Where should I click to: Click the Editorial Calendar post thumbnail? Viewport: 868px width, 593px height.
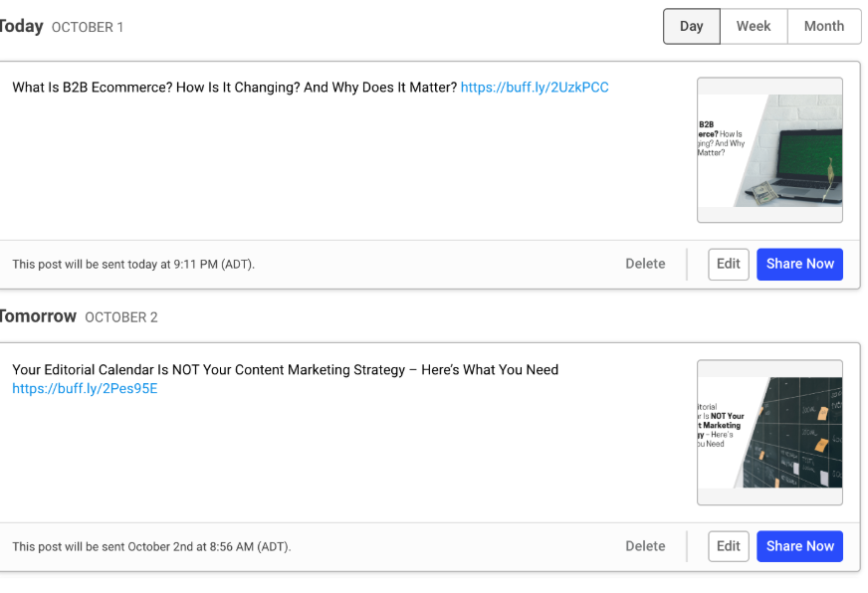pyautogui.click(x=769, y=433)
